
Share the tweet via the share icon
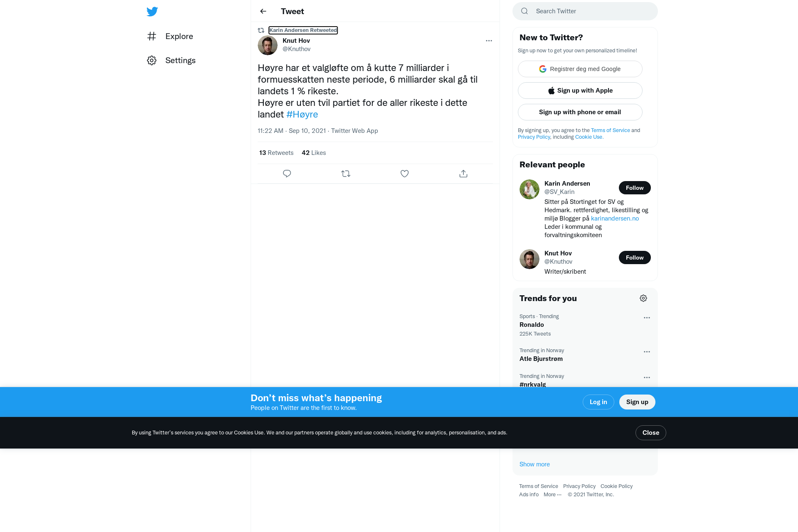tap(463, 174)
